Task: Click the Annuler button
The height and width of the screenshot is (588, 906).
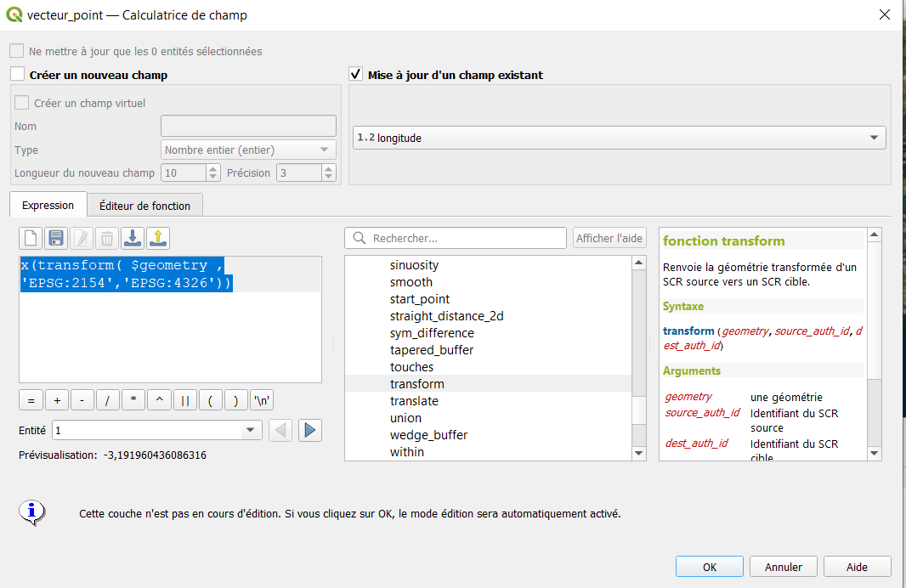Action: [x=783, y=567]
